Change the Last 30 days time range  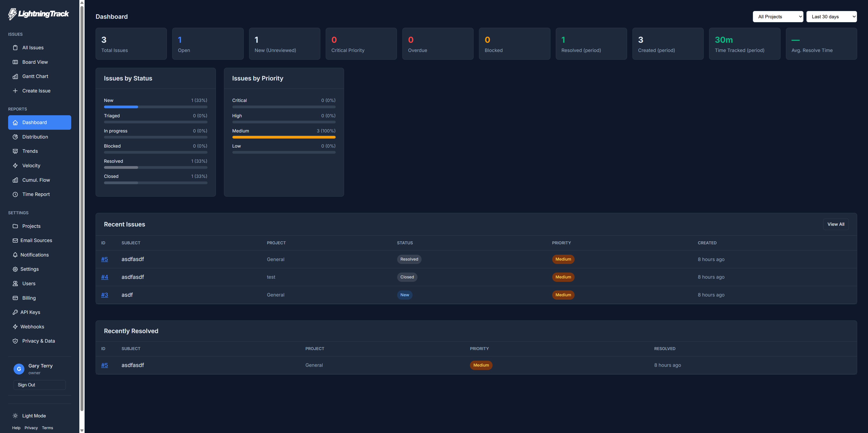tap(831, 16)
